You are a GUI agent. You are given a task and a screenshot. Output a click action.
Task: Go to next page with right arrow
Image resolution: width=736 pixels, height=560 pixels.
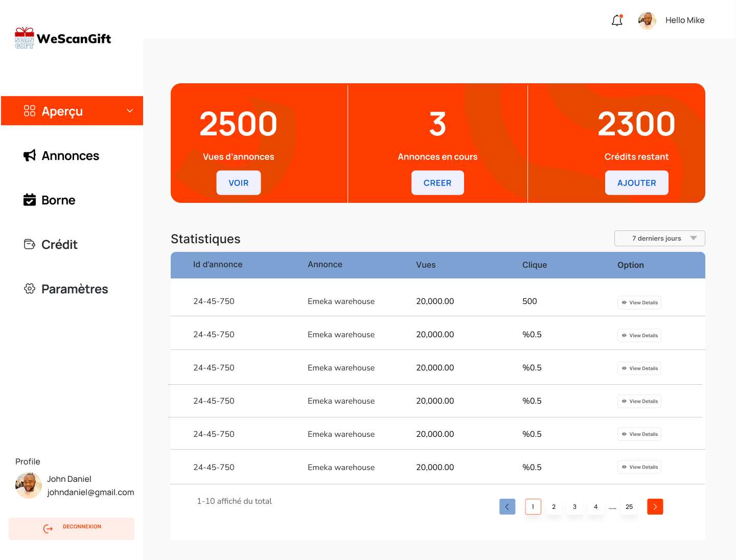[x=655, y=507]
